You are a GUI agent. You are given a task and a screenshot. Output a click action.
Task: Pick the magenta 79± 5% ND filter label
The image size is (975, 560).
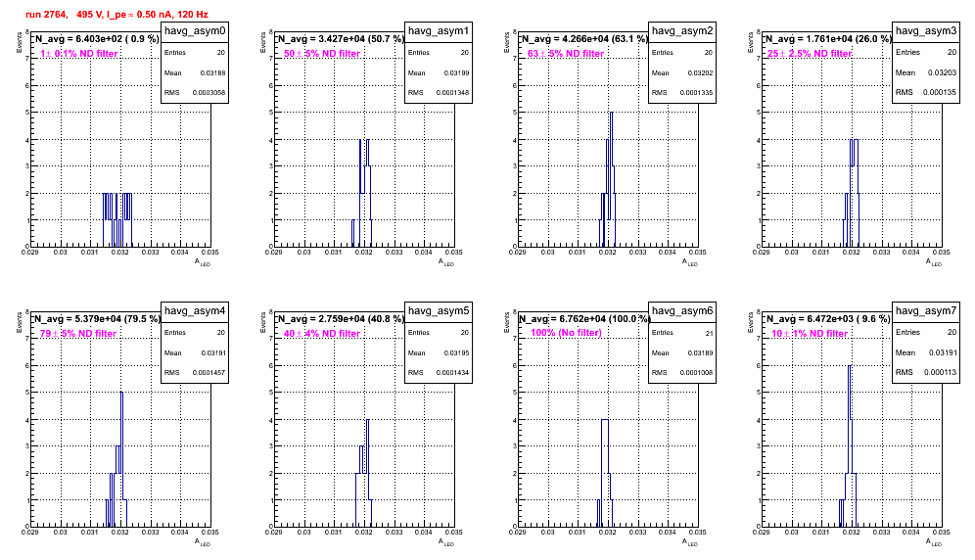(78, 334)
